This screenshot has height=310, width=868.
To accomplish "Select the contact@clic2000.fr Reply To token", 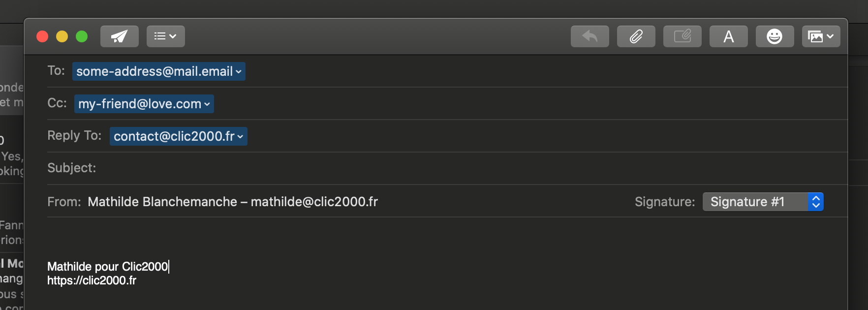I will click(174, 136).
